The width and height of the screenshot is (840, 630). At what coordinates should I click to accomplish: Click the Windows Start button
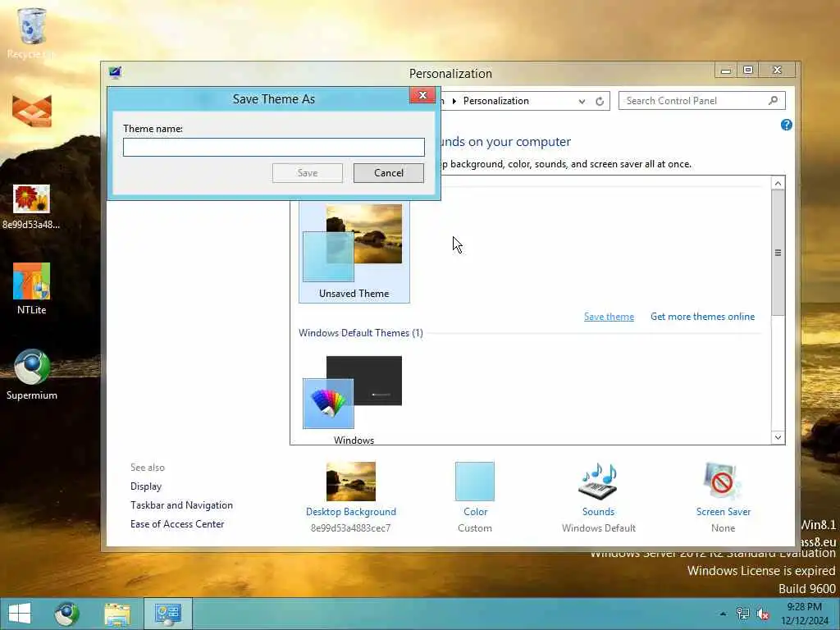pyautogui.click(x=20, y=614)
